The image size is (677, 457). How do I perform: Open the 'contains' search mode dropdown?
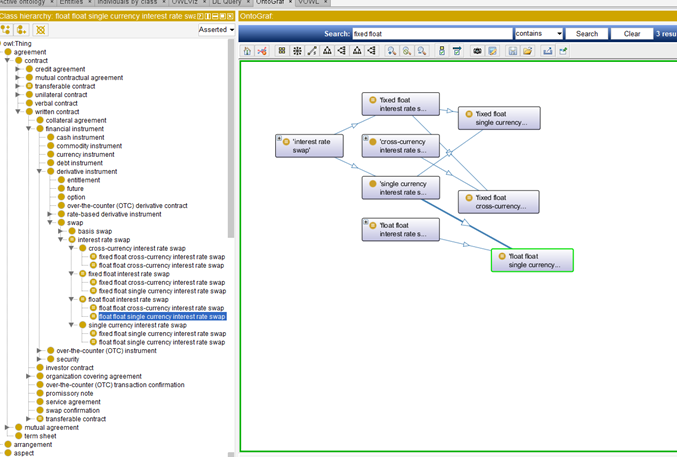coord(539,33)
